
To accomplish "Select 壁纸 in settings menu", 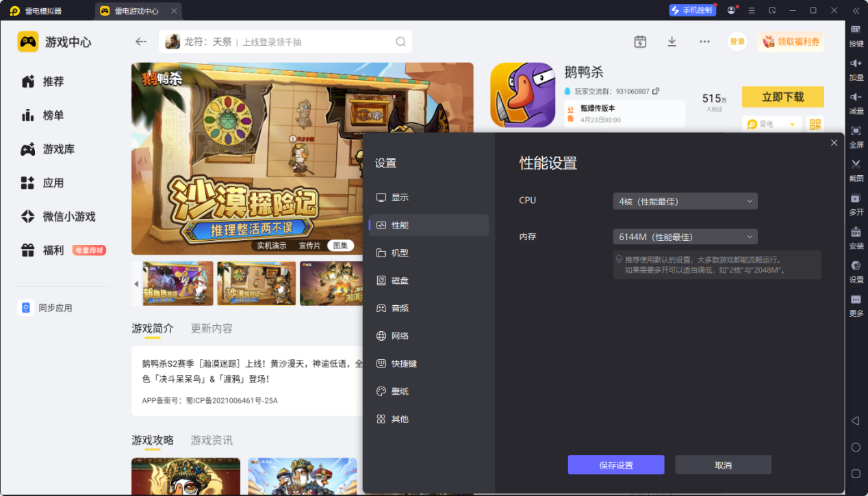I will [x=429, y=391].
